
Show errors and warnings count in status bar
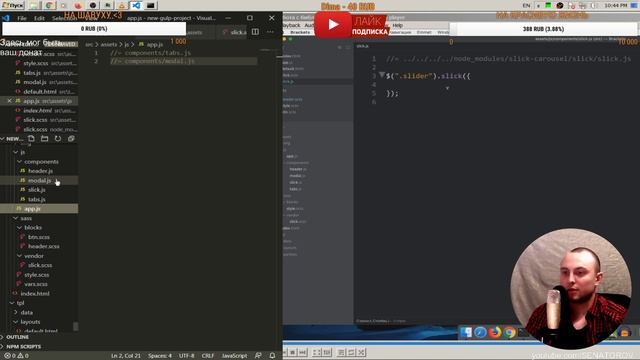point(16,356)
